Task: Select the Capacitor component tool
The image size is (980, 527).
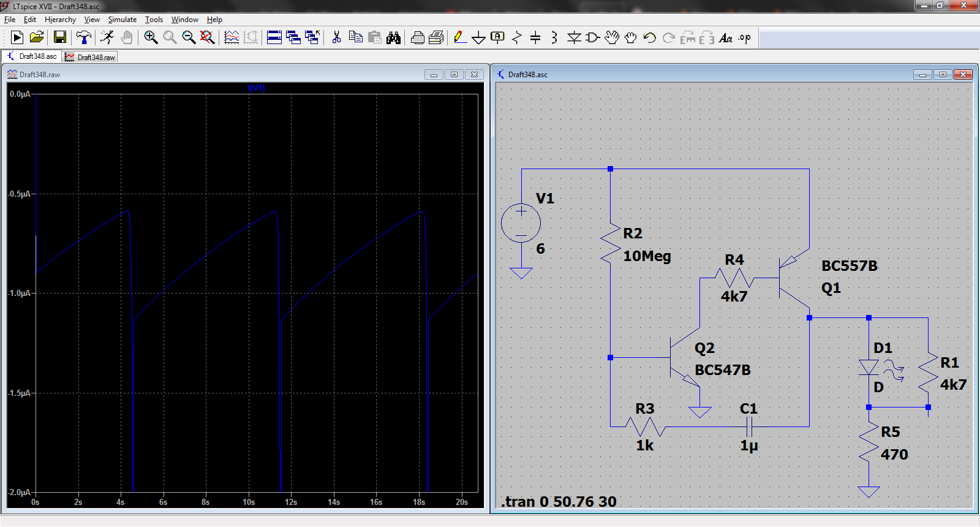Action: click(x=535, y=38)
